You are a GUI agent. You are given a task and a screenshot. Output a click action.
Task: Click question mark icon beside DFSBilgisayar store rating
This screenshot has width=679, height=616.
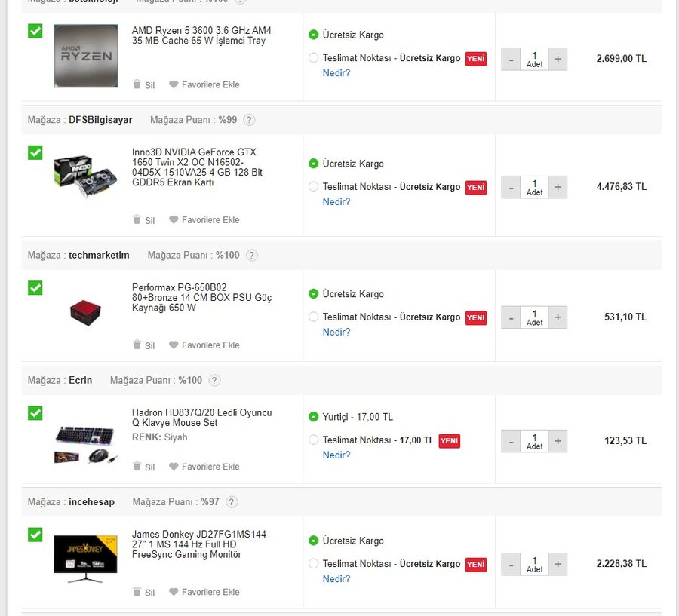pos(249,120)
